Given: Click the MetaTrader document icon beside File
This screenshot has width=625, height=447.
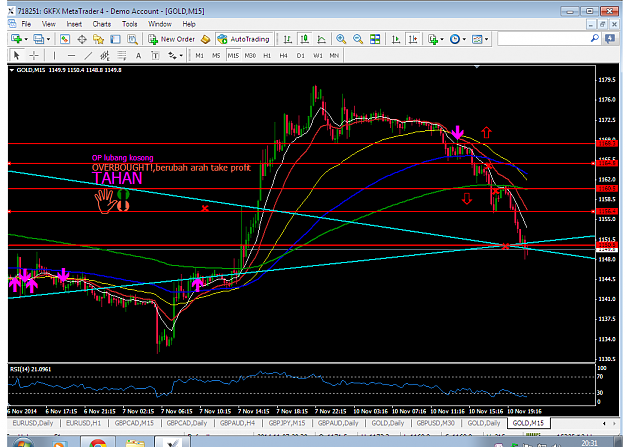Looking at the screenshot, I should coord(12,24).
